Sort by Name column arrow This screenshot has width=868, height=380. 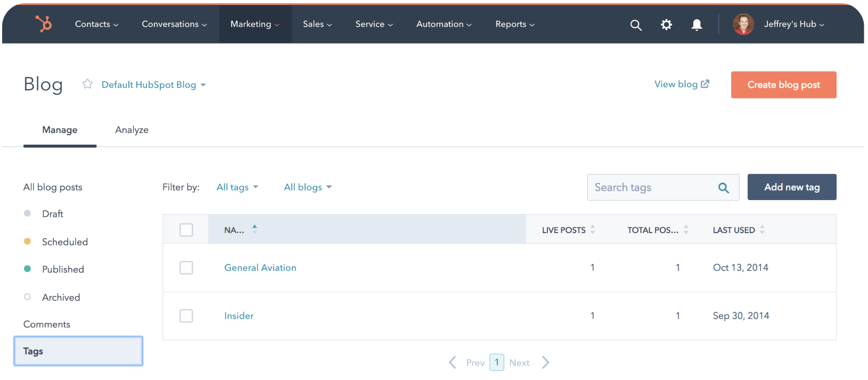[255, 229]
